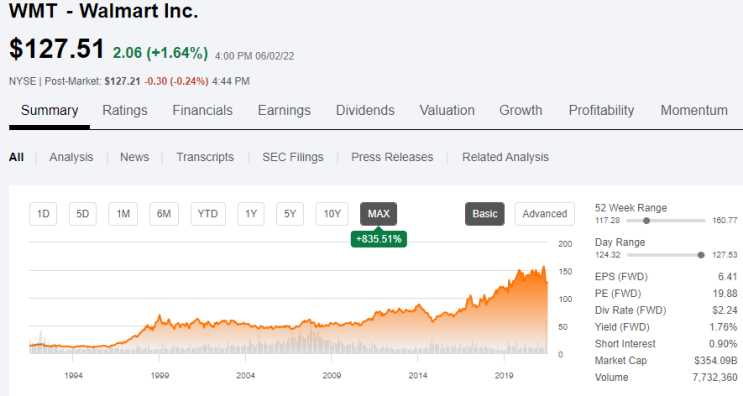The height and width of the screenshot is (396, 743).
Task: Select the YTD chart range
Action: coord(208,214)
